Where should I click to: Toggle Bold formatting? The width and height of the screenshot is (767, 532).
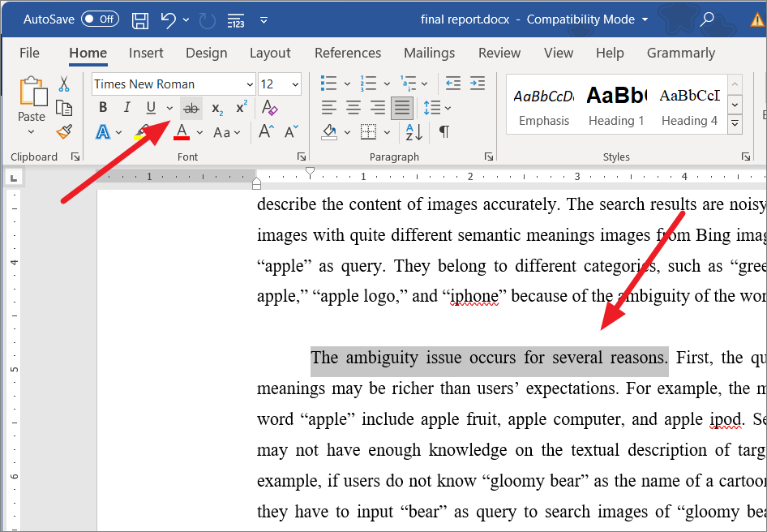102,107
